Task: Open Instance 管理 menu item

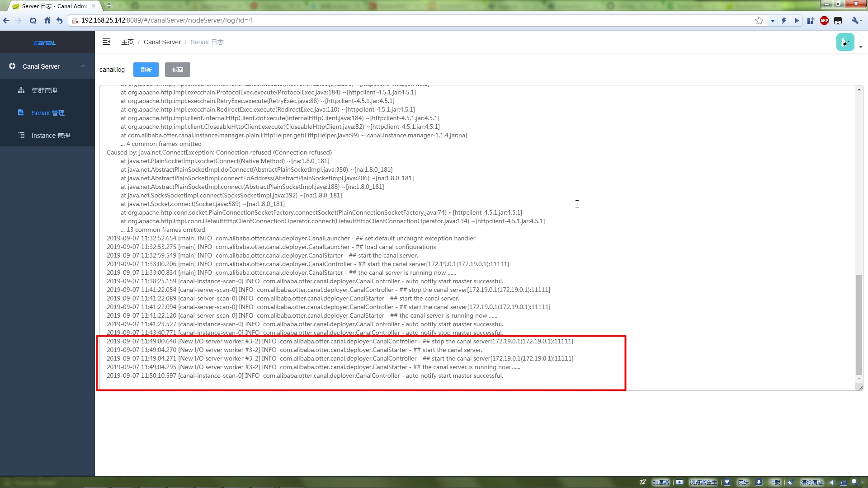Action: pos(47,136)
